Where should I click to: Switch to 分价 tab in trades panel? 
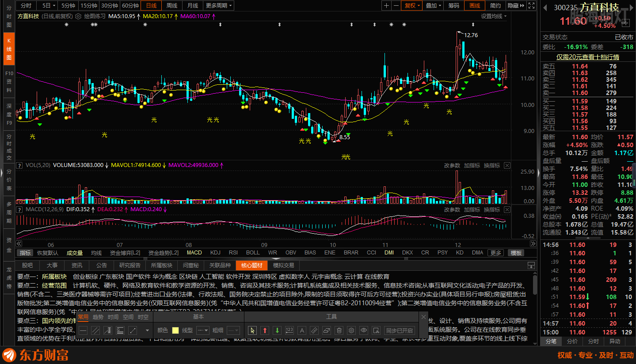[572, 341]
